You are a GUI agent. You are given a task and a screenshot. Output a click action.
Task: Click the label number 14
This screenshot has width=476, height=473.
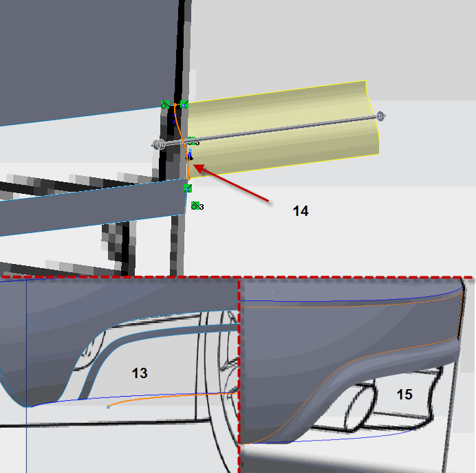[301, 211]
